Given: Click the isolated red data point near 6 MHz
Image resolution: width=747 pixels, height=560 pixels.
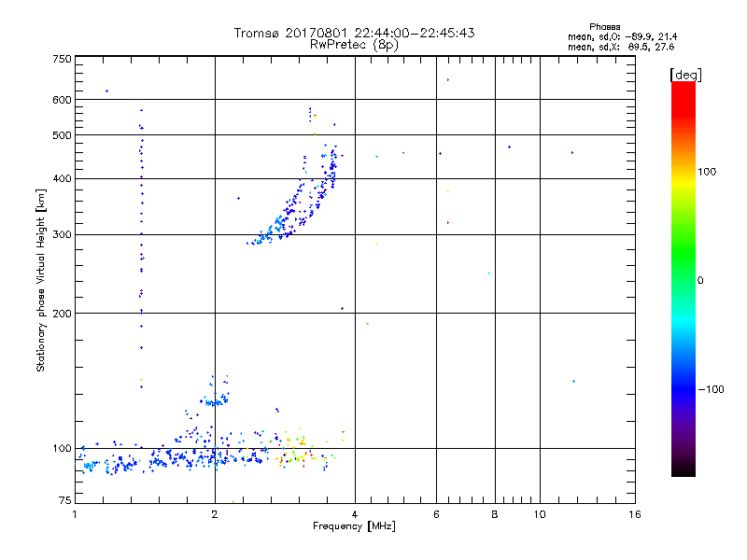Looking at the screenshot, I should (x=448, y=222).
